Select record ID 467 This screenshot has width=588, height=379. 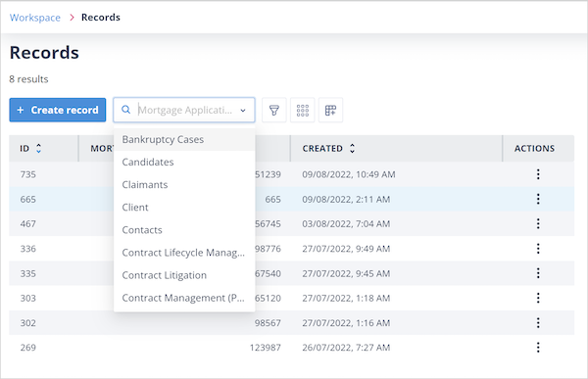tap(28, 224)
